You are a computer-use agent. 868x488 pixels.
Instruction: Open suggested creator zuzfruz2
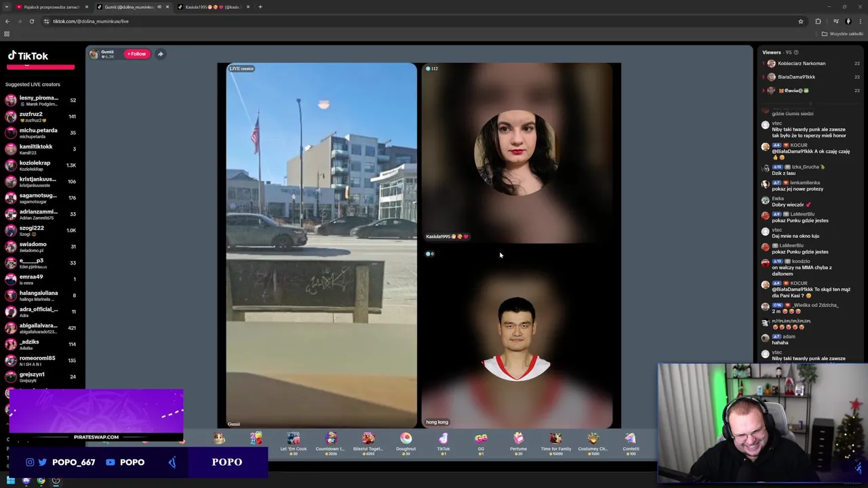(41, 117)
